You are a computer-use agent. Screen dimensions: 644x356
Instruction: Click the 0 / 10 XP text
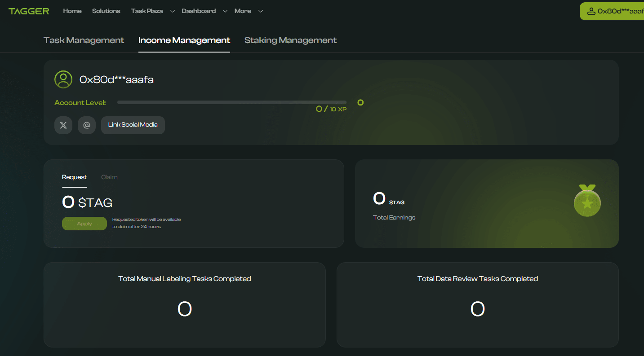coord(331,109)
